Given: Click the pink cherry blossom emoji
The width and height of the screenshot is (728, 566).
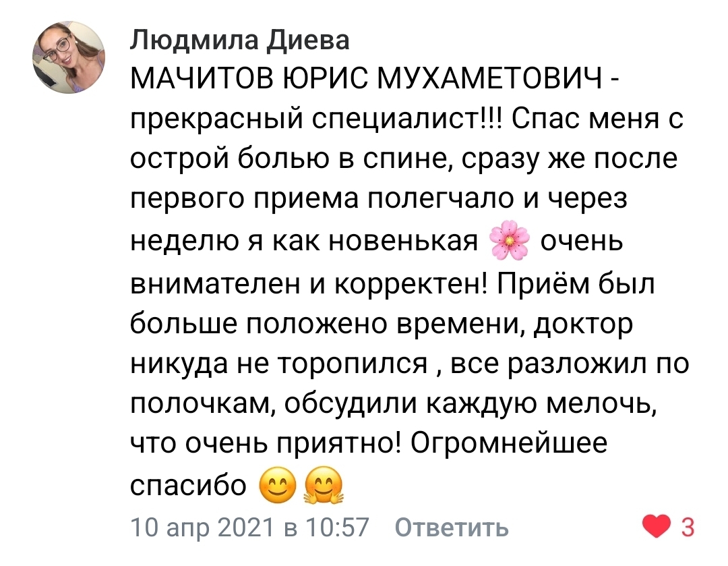Looking at the screenshot, I should coord(510,242).
